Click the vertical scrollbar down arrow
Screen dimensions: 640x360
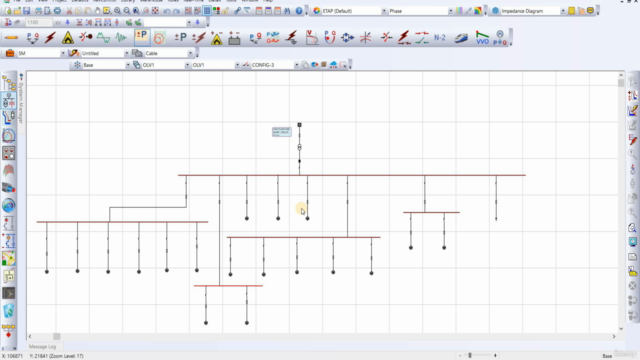click(621, 329)
